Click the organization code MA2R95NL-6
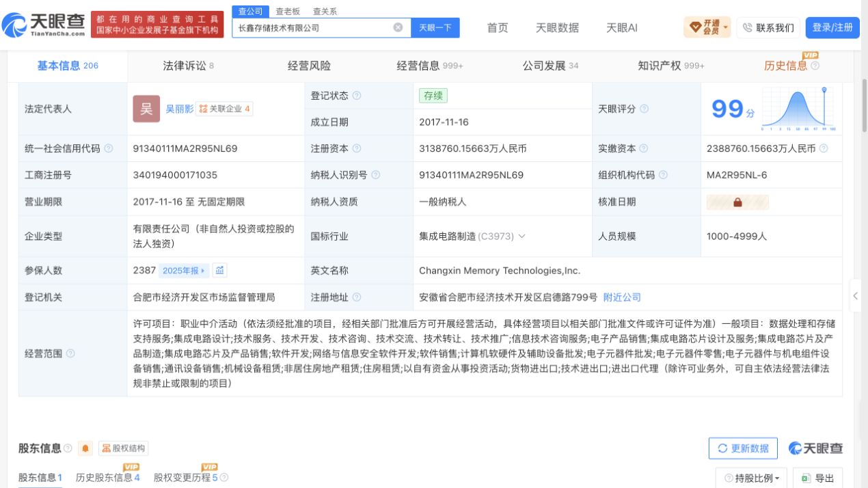The width and height of the screenshot is (868, 488). tap(737, 175)
